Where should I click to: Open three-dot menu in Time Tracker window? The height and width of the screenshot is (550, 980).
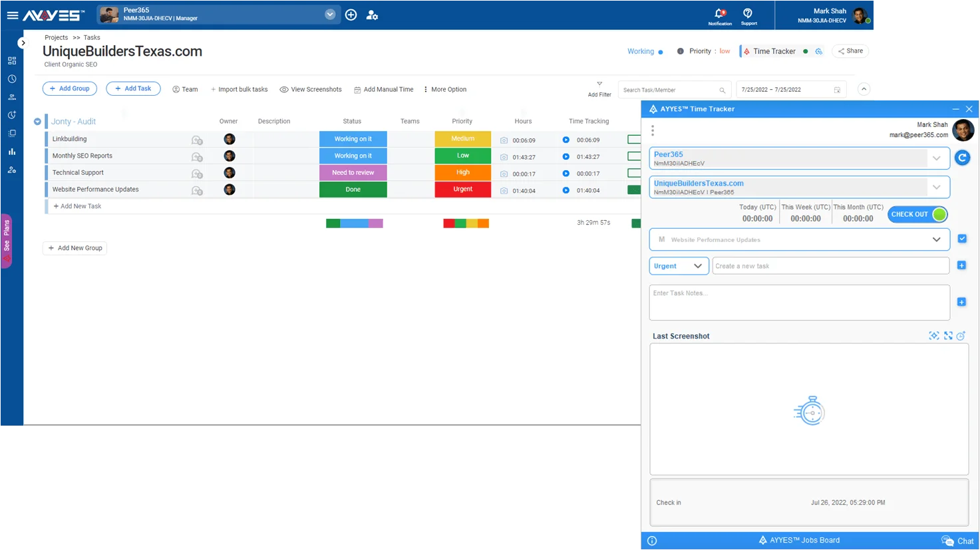(x=653, y=130)
